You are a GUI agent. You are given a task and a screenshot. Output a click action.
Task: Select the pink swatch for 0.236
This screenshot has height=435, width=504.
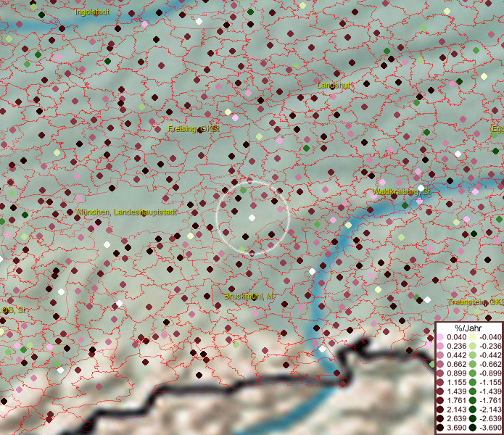[x=440, y=346]
